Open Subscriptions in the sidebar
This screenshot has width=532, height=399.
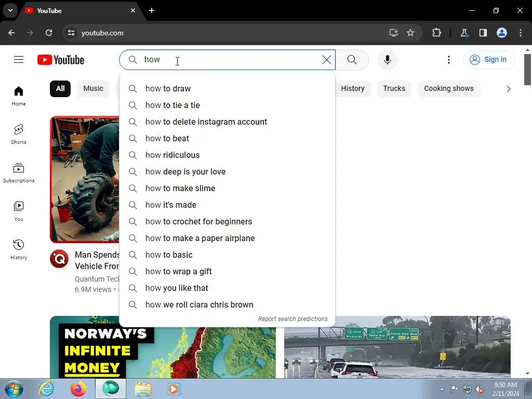(19, 172)
